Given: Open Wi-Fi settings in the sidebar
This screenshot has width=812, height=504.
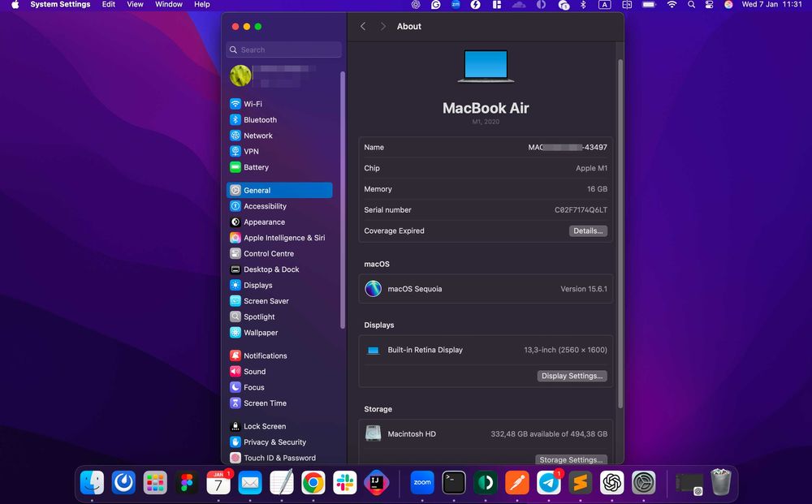Looking at the screenshot, I should click(x=279, y=104).
